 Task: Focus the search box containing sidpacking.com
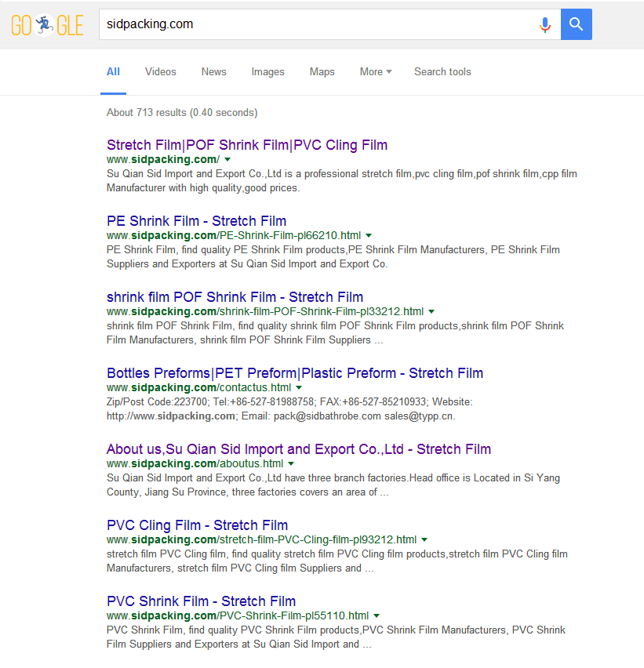click(330, 24)
